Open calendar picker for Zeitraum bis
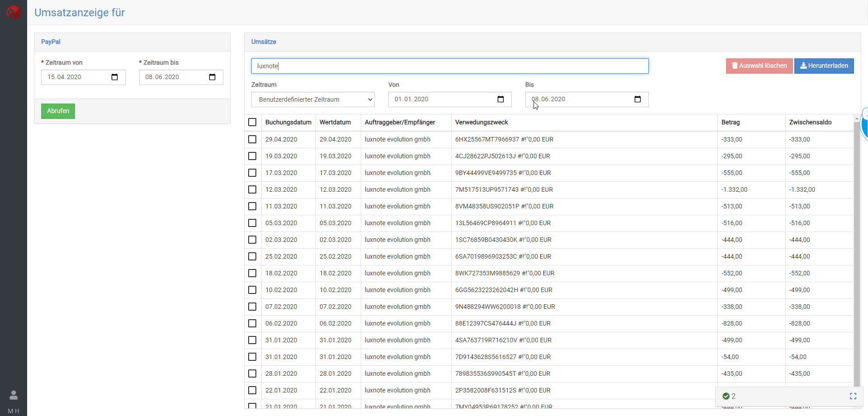This screenshot has height=416, width=868. pyautogui.click(x=212, y=77)
